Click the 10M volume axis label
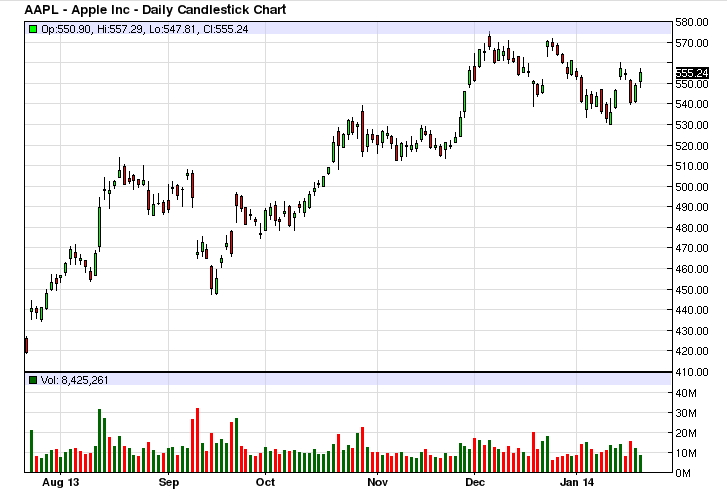 coord(686,453)
